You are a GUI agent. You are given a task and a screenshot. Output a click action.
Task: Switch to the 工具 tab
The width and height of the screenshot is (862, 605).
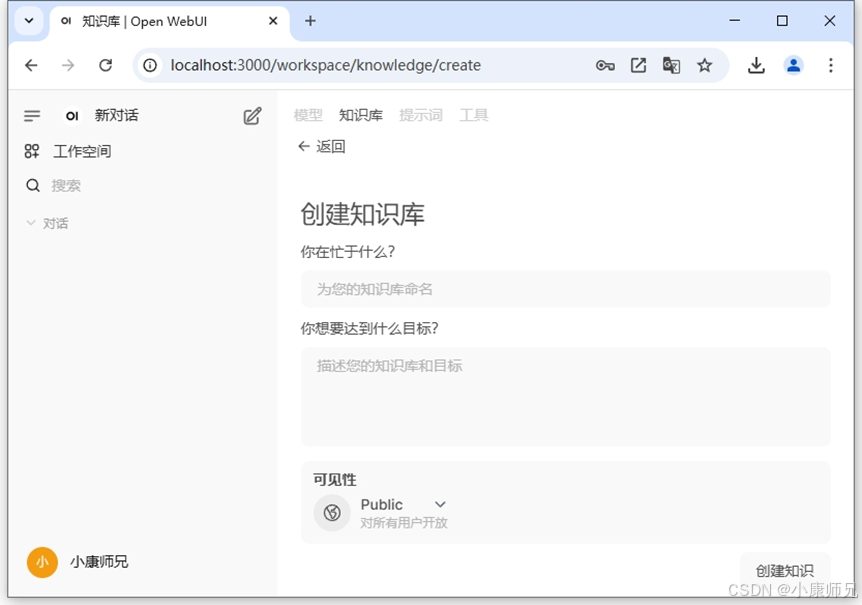pyautogui.click(x=474, y=115)
